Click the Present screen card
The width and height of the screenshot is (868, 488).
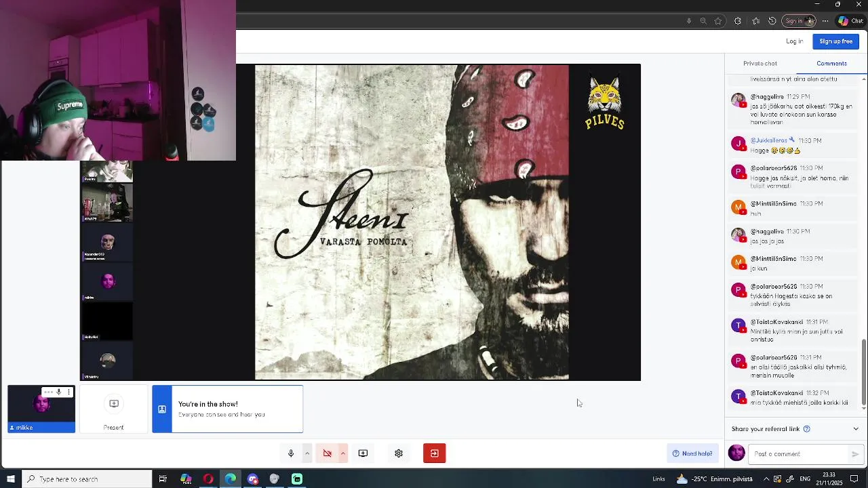pos(114,409)
